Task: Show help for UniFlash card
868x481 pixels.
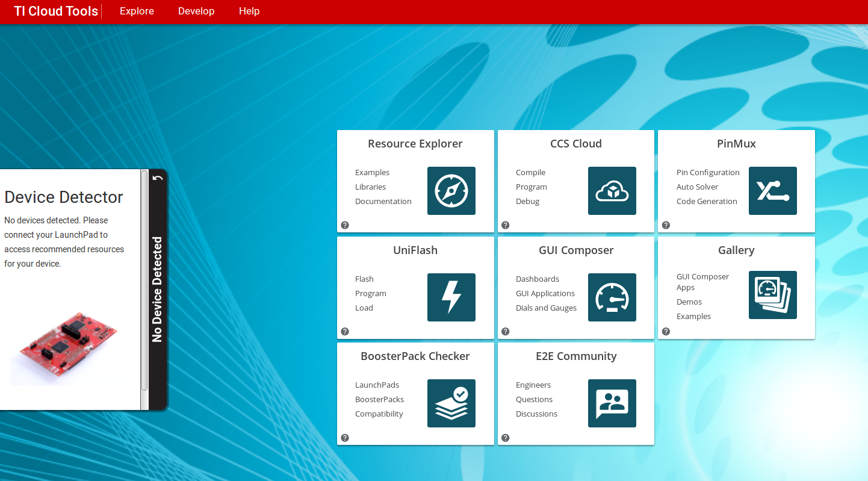Action: tap(345, 331)
